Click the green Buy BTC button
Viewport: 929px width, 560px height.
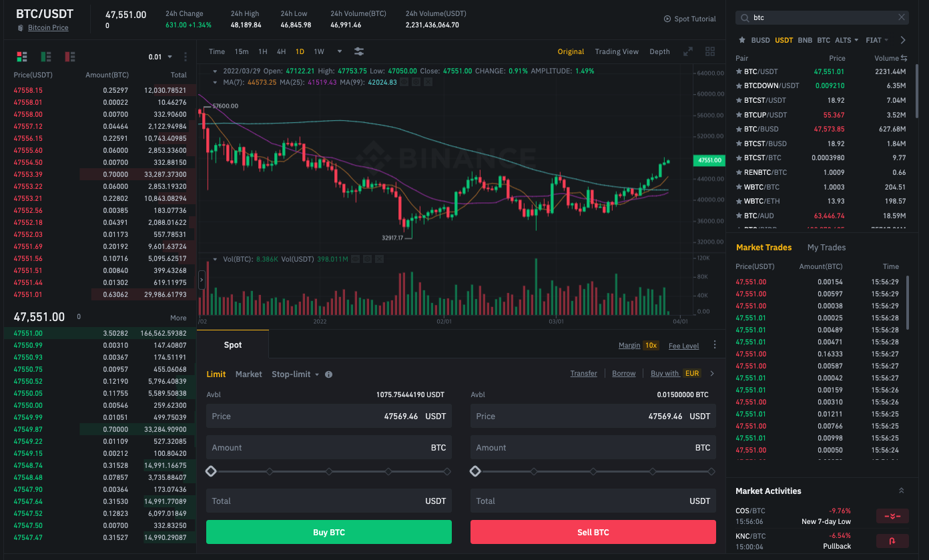(x=329, y=532)
